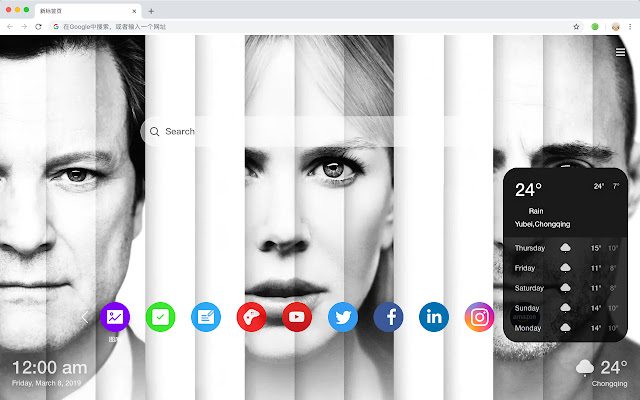Open the Facebook shortcut icon
The image size is (640, 400).
(x=388, y=317)
